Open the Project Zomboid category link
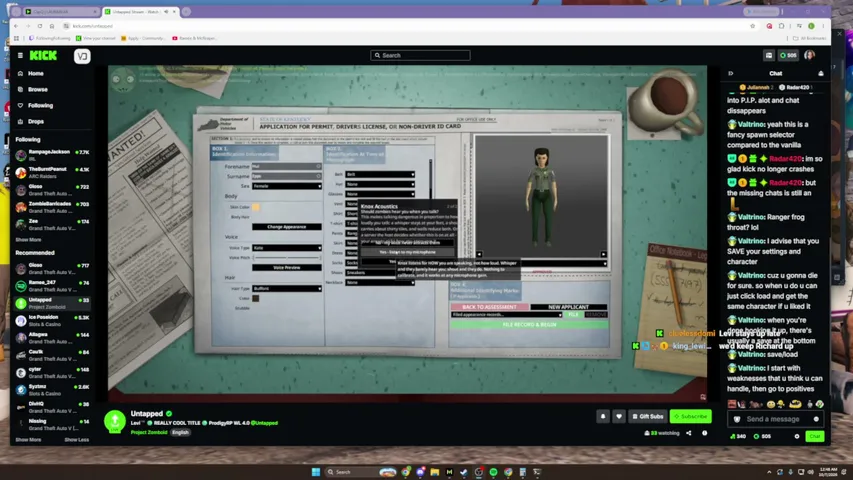The image size is (853, 480). (149, 432)
